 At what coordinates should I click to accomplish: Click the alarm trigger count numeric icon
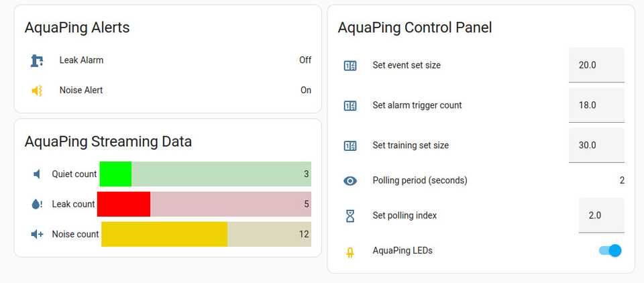click(350, 105)
